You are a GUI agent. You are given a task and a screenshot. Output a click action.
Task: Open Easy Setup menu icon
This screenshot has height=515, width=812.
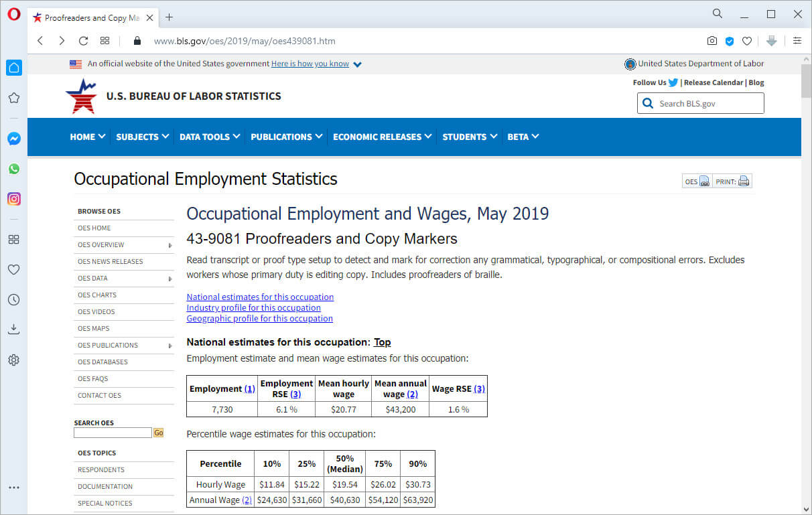tap(797, 41)
